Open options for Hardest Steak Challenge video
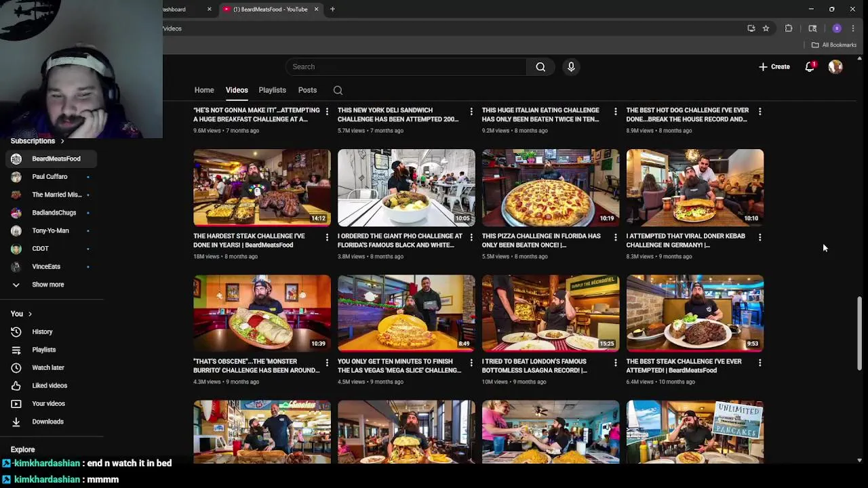The height and width of the screenshot is (488, 868). (x=327, y=237)
